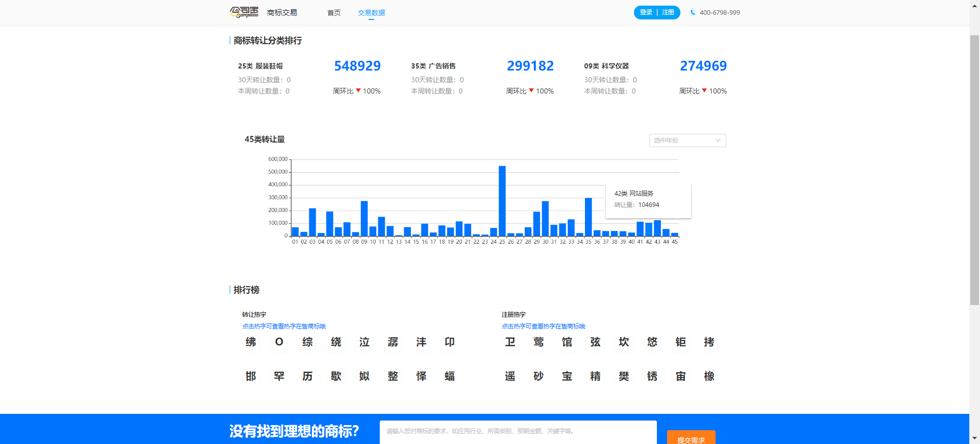Select hot character O
Image resolution: width=980 pixels, height=444 pixels.
click(x=279, y=342)
